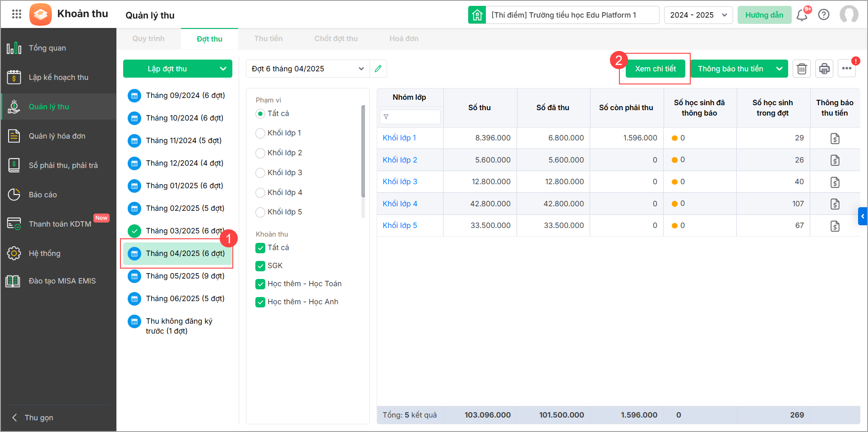Click the Hệ thống gear icon
The image size is (868, 432).
pos(14,253)
